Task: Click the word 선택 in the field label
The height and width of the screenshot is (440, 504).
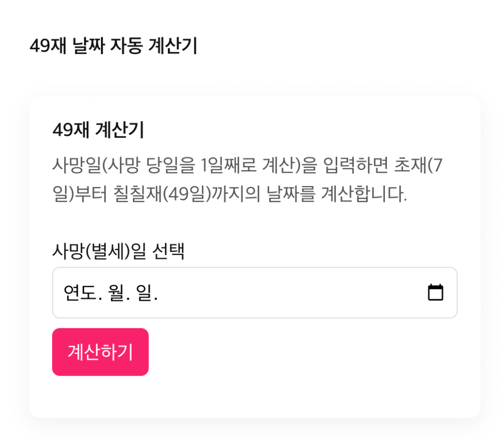Action: pyautogui.click(x=169, y=252)
